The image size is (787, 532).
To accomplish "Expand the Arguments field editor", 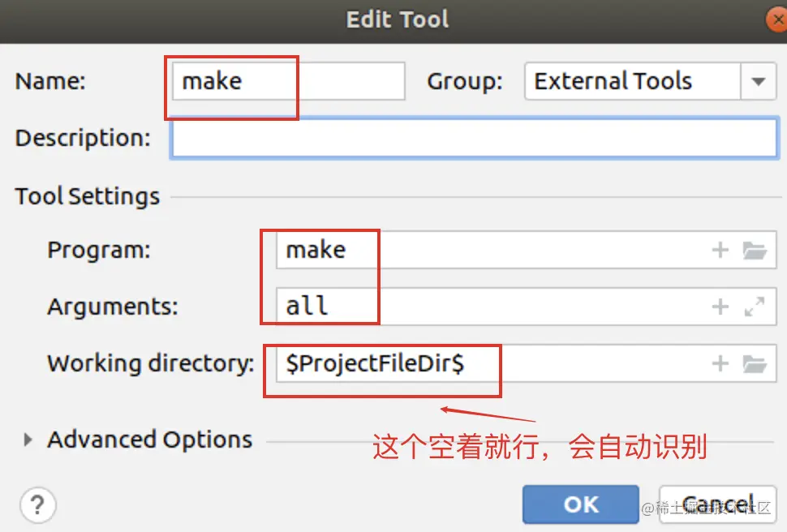I will (755, 307).
